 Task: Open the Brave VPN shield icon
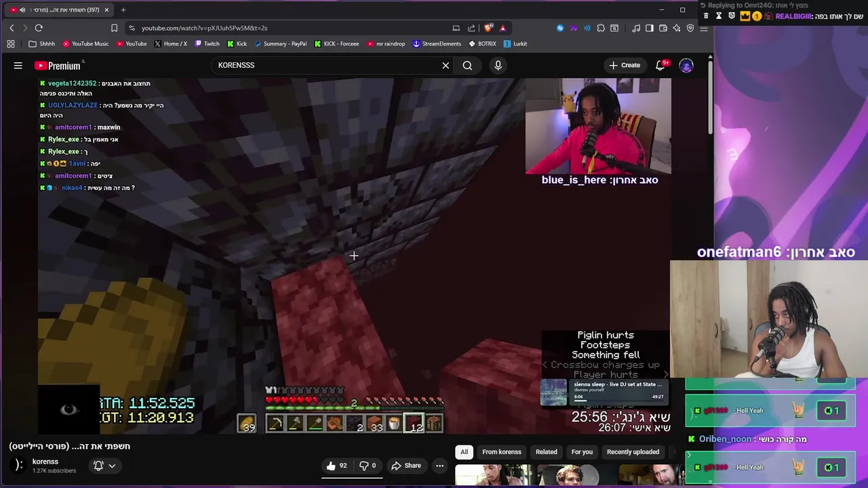pos(690,28)
